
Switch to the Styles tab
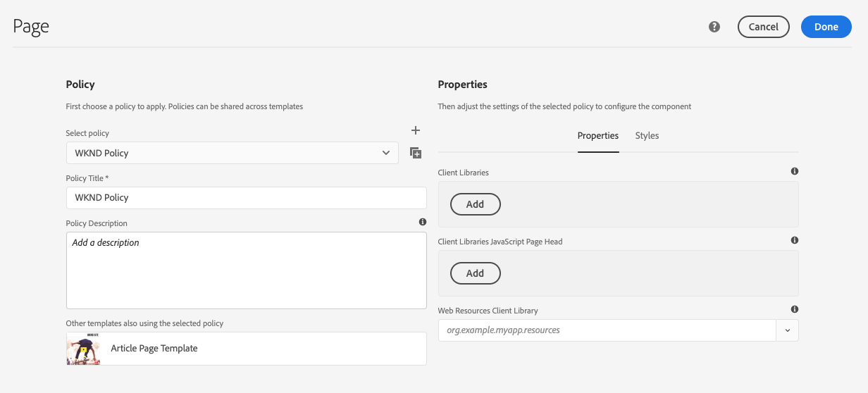[x=647, y=135]
